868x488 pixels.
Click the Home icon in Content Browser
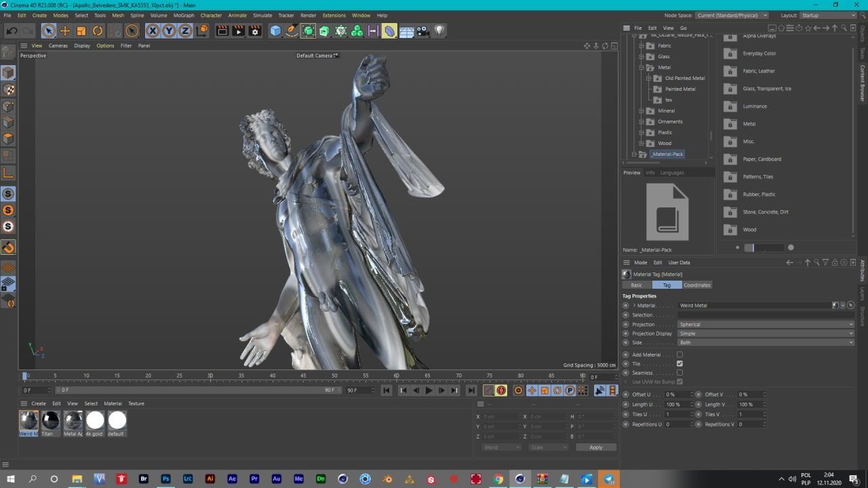click(x=781, y=28)
